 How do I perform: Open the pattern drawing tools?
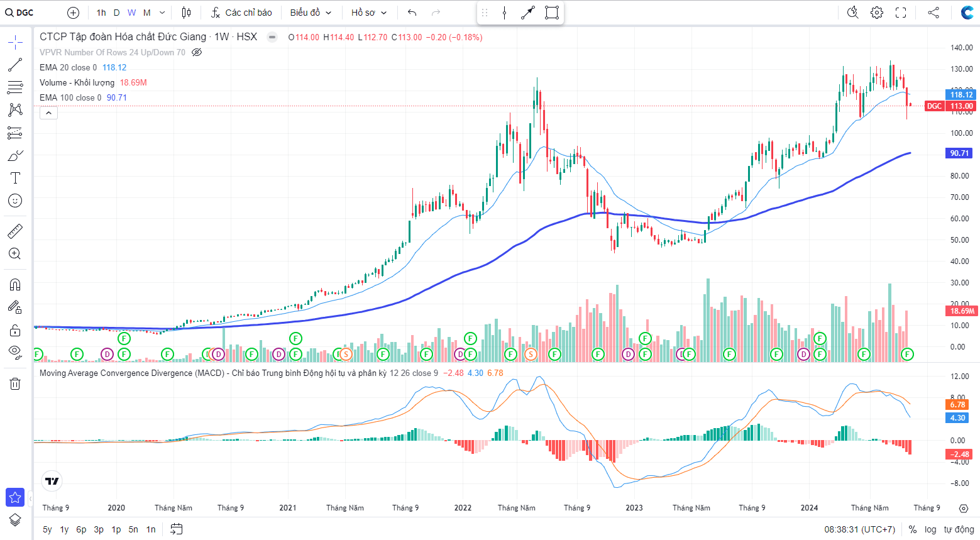click(15, 110)
